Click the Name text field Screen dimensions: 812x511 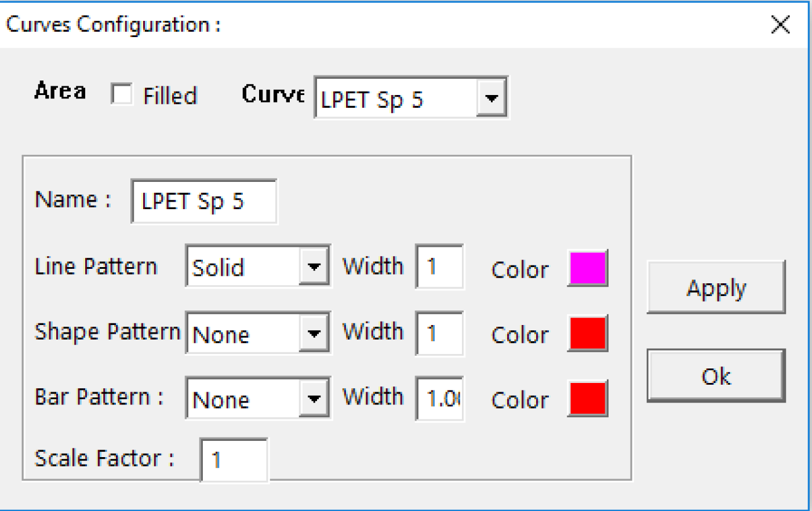pyautogui.click(x=203, y=202)
